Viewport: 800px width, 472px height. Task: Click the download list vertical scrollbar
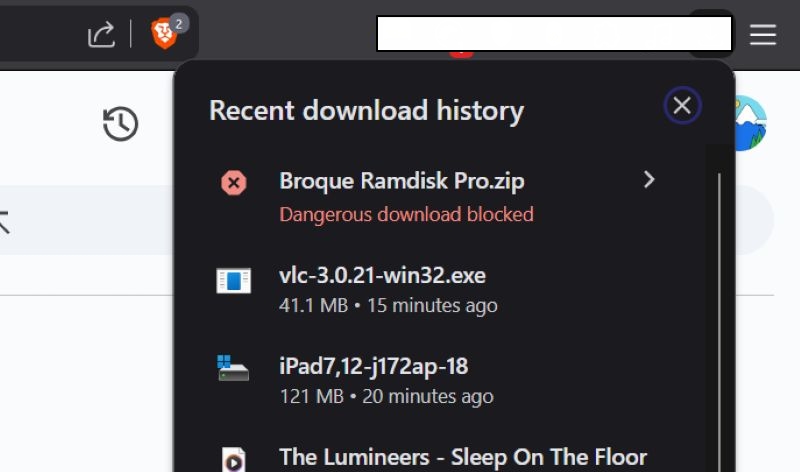click(x=719, y=300)
